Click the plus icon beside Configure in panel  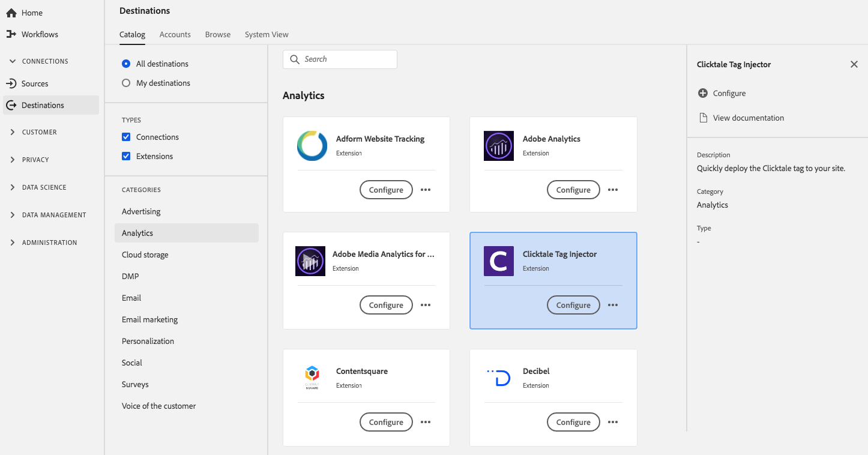[x=703, y=93]
